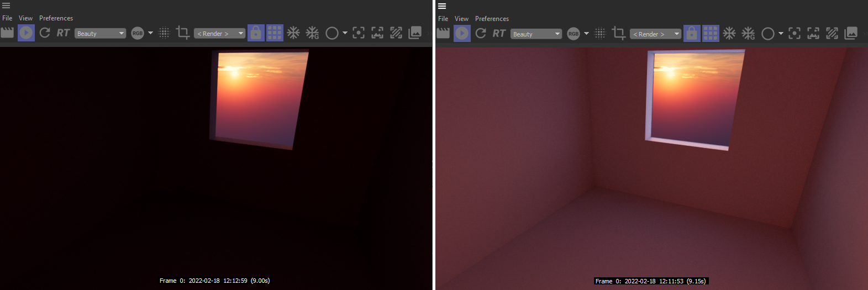The width and height of the screenshot is (868, 290).
Task: Click the hamburger menu in the right panel
Action: point(442,6)
